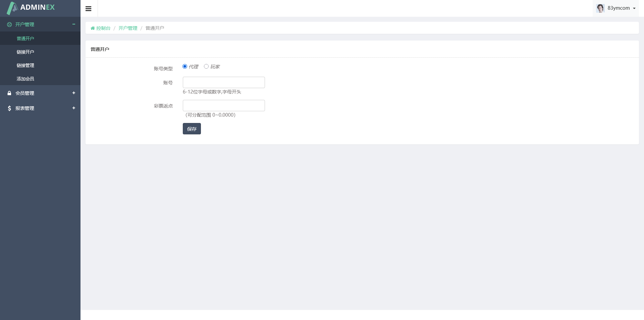Follow the 开户管理 breadcrumb link
644x320 pixels.
[x=128, y=28]
